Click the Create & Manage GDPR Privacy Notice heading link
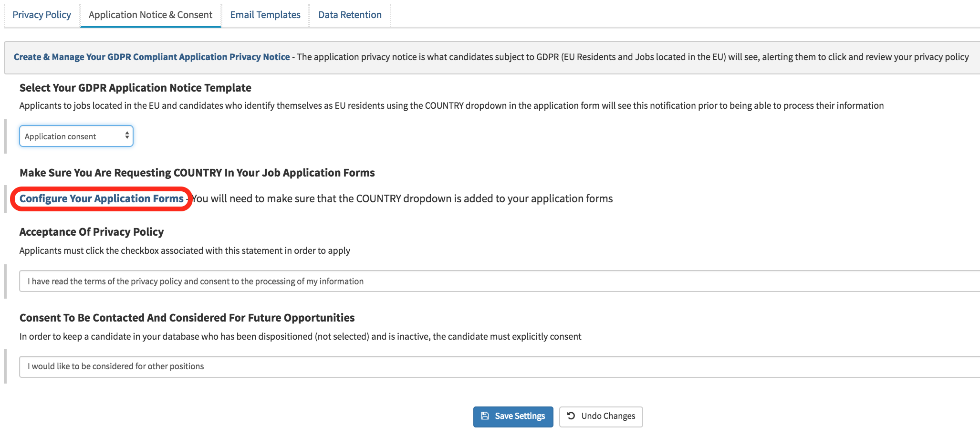 pyautogui.click(x=151, y=56)
